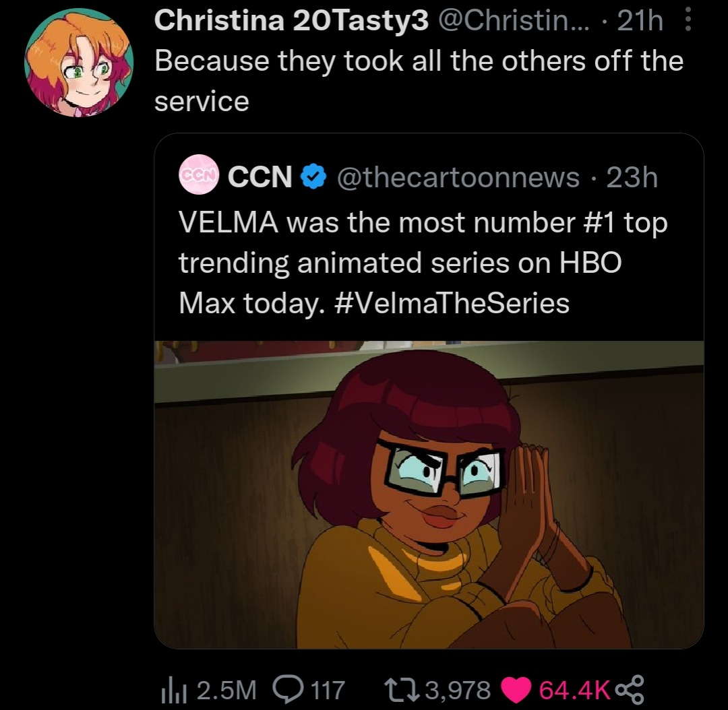Viewport: 728px width, 710px height.
Task: Open the CCN account name
Action: [x=260, y=177]
